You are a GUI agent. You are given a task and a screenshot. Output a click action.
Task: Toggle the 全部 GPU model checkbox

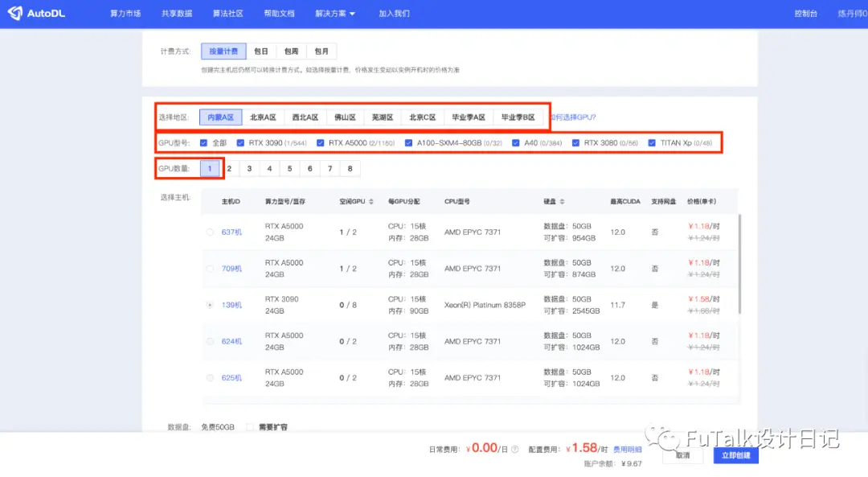(x=203, y=143)
